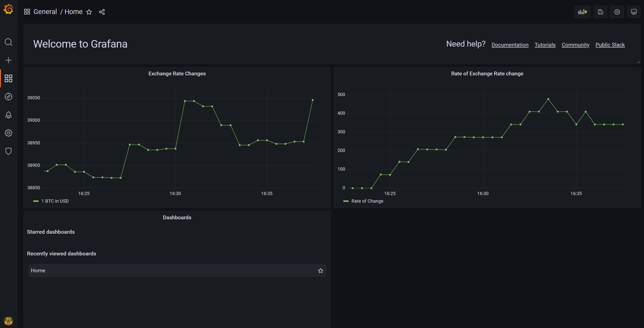Click the share dashboard icon
This screenshot has height=328, width=644.
coord(102,12)
